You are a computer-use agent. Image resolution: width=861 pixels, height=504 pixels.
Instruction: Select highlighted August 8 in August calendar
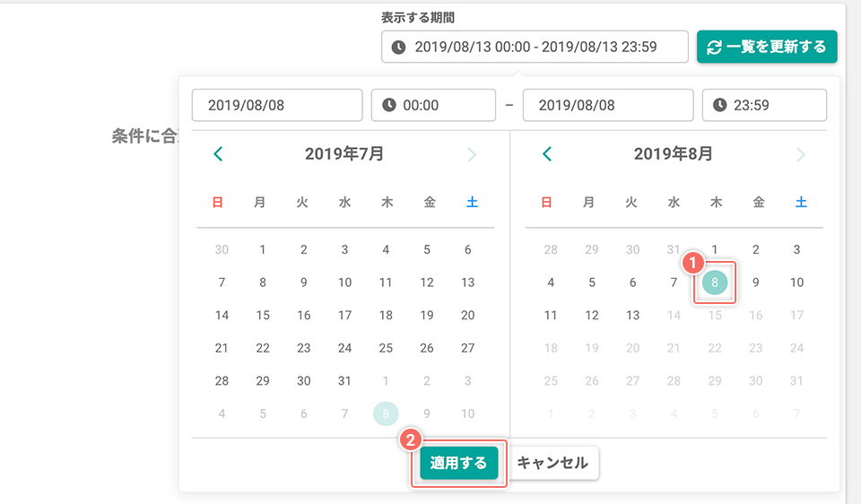pos(715,282)
